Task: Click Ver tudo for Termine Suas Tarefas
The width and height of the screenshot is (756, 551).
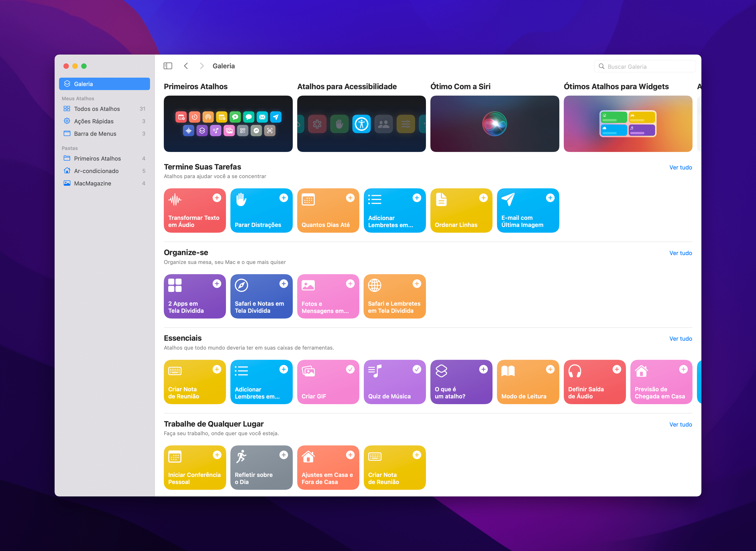Action: (x=681, y=167)
